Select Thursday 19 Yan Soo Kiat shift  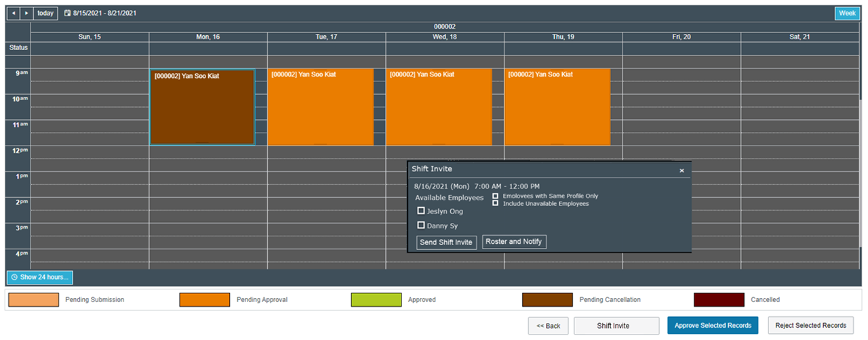[x=557, y=107]
